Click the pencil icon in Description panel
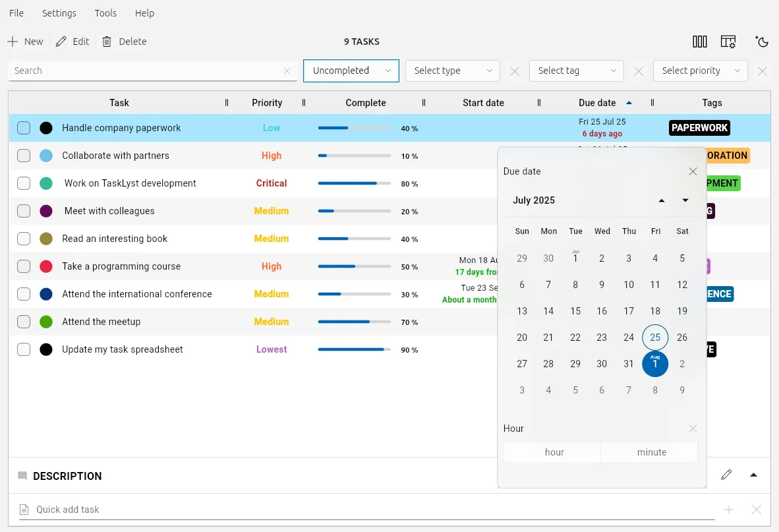Viewport: 779px width, 532px height. pyautogui.click(x=726, y=475)
